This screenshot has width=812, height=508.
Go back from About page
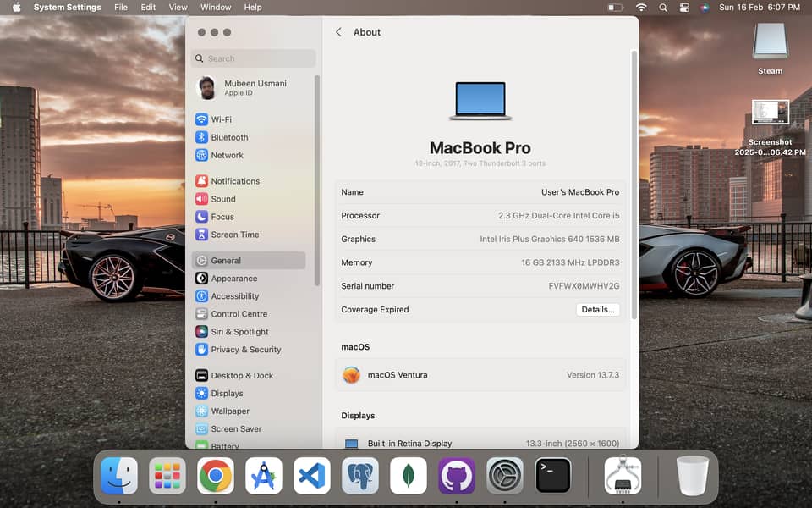[x=338, y=32]
